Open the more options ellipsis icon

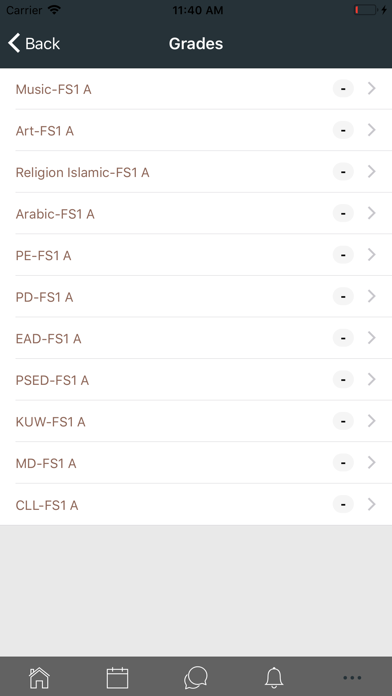(x=352, y=678)
